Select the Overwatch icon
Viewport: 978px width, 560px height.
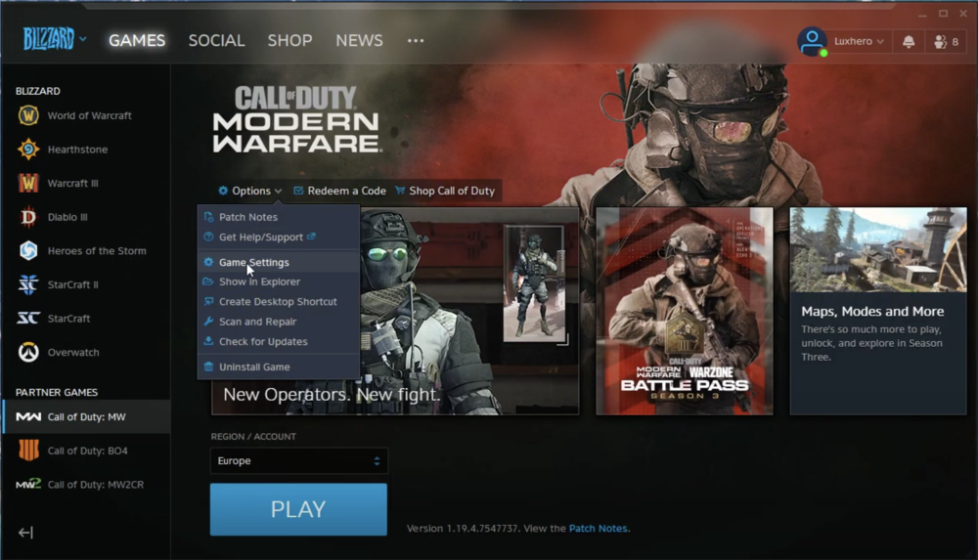[x=28, y=353]
